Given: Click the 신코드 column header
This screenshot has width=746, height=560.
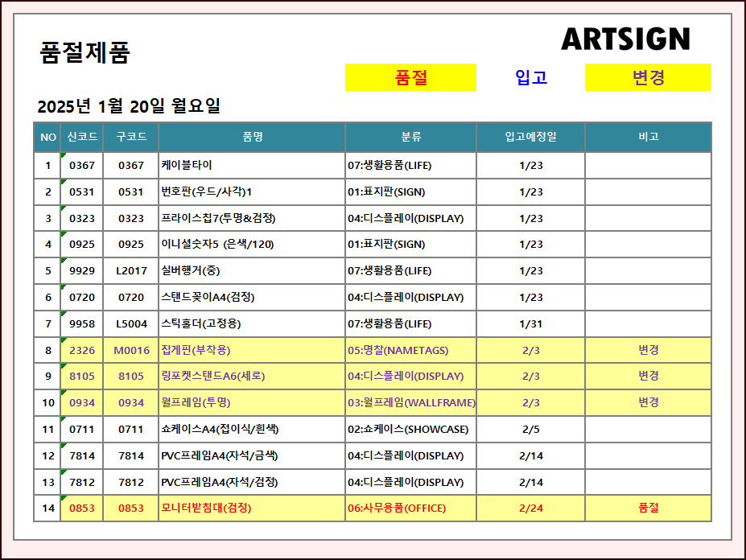Looking at the screenshot, I should click(x=82, y=137).
